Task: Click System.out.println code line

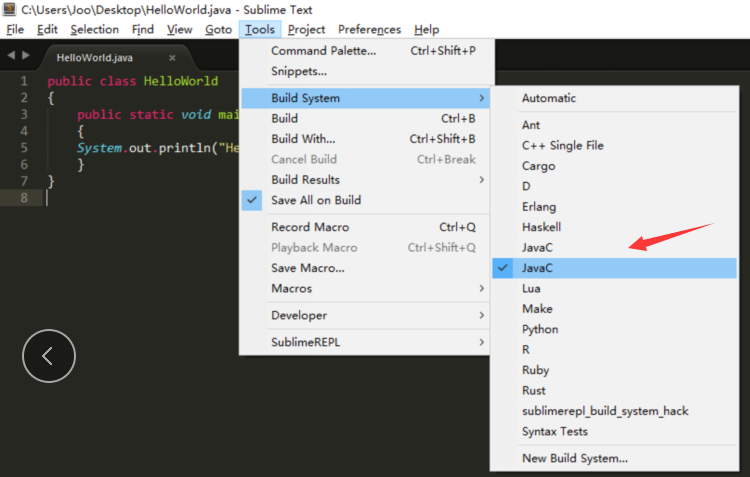Action: click(158, 148)
